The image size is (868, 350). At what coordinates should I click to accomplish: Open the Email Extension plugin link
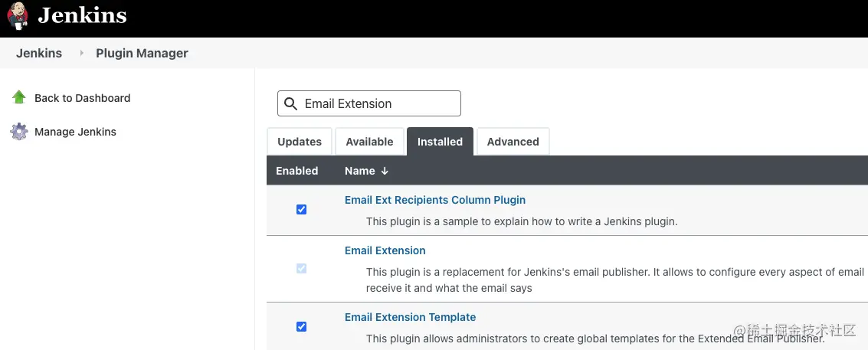coord(385,250)
